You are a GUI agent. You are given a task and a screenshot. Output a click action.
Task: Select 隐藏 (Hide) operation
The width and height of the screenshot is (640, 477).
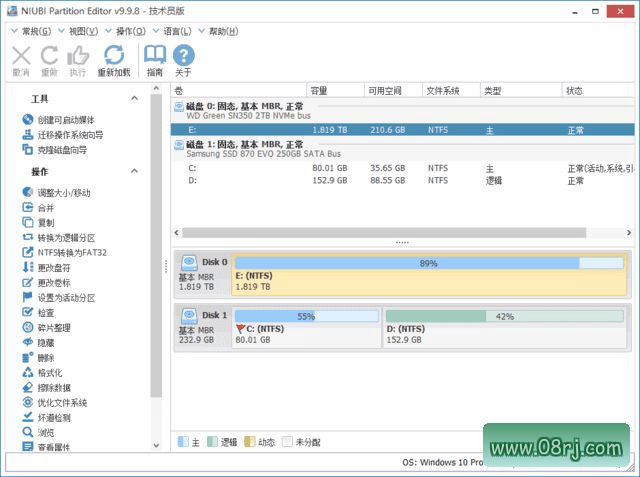[x=38, y=342]
